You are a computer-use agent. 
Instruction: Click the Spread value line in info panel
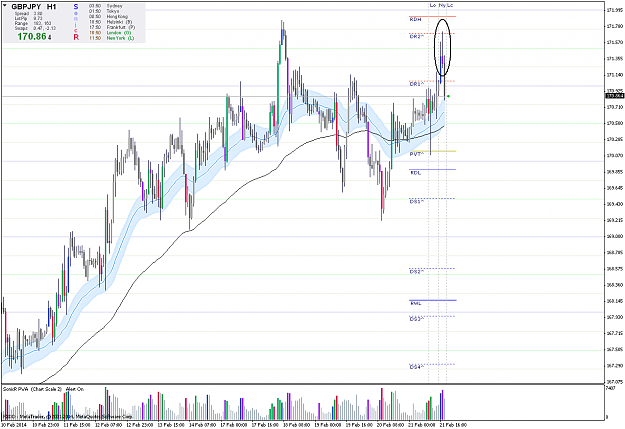coord(28,14)
